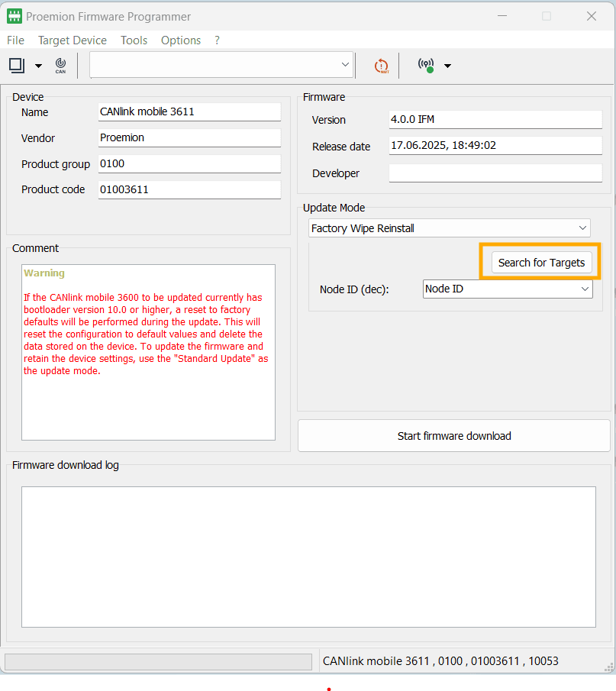The width and height of the screenshot is (616, 691).
Task: Open the Tools menu
Action: point(134,40)
